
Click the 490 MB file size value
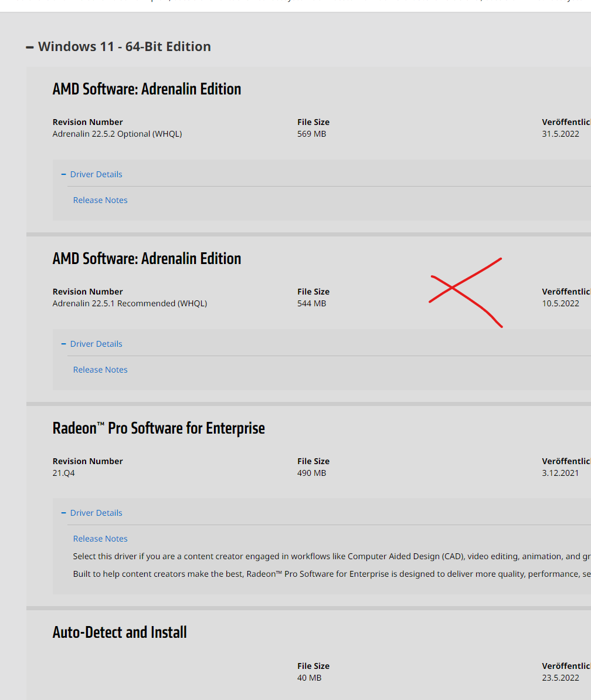click(x=312, y=473)
